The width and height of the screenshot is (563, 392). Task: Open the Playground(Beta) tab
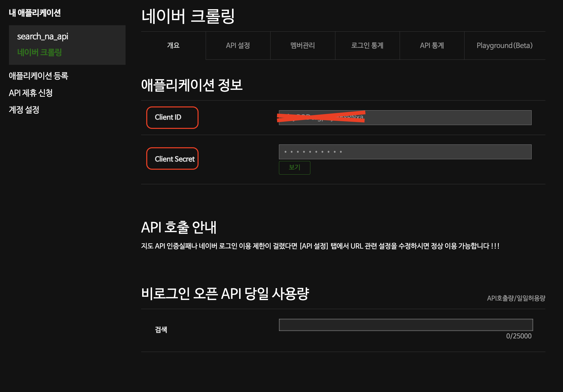(505, 45)
